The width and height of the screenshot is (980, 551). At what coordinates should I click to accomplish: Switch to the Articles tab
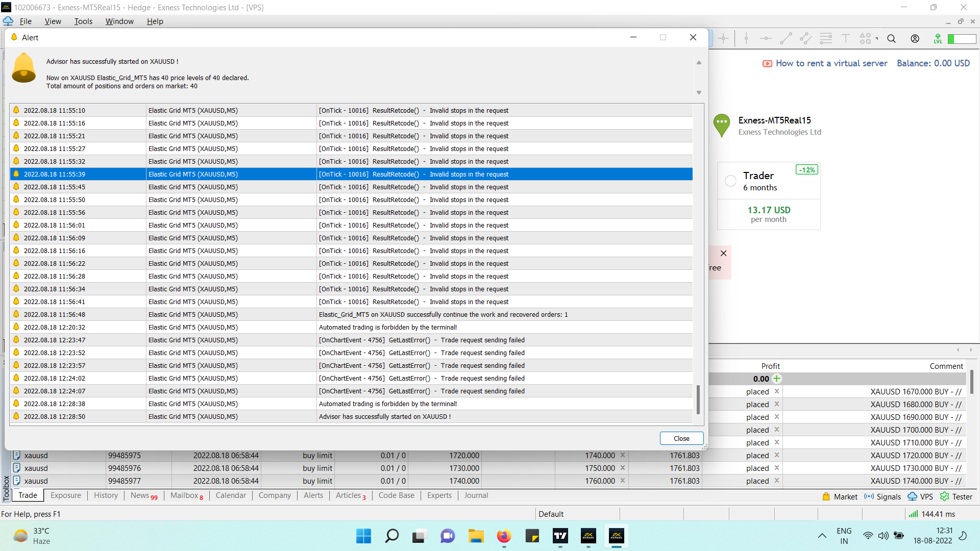[x=351, y=495]
